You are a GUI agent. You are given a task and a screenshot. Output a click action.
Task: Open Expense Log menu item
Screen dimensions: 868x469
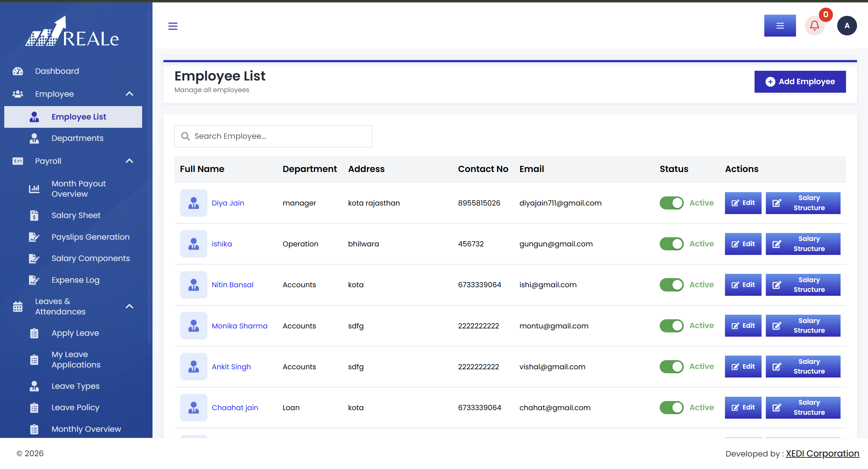(73, 280)
